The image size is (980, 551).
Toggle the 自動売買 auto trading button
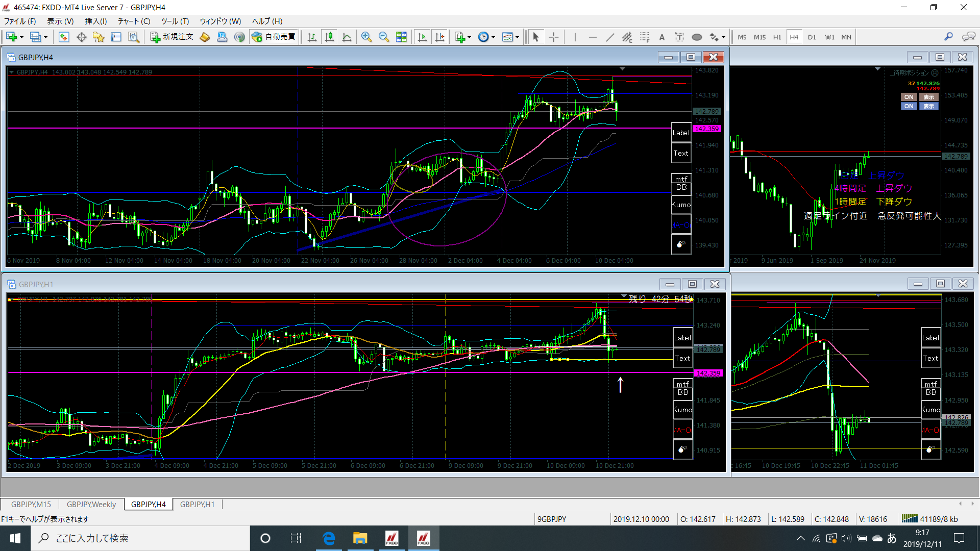coord(275,37)
